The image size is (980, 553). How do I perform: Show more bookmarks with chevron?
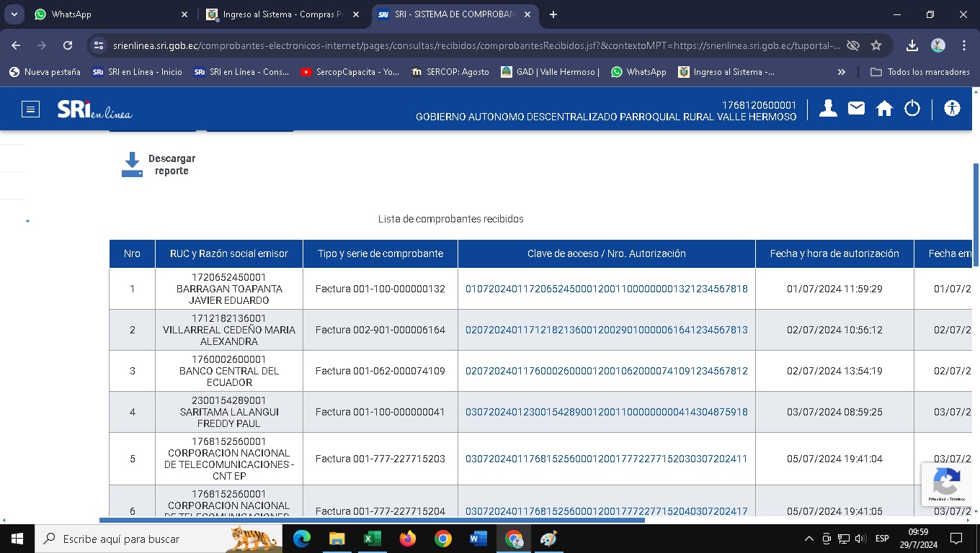pos(841,72)
